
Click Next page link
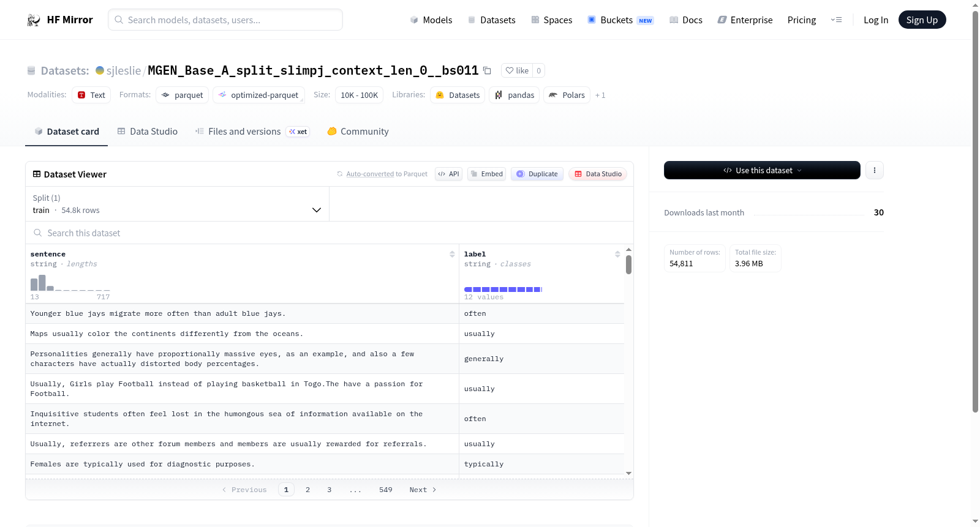pyautogui.click(x=423, y=490)
